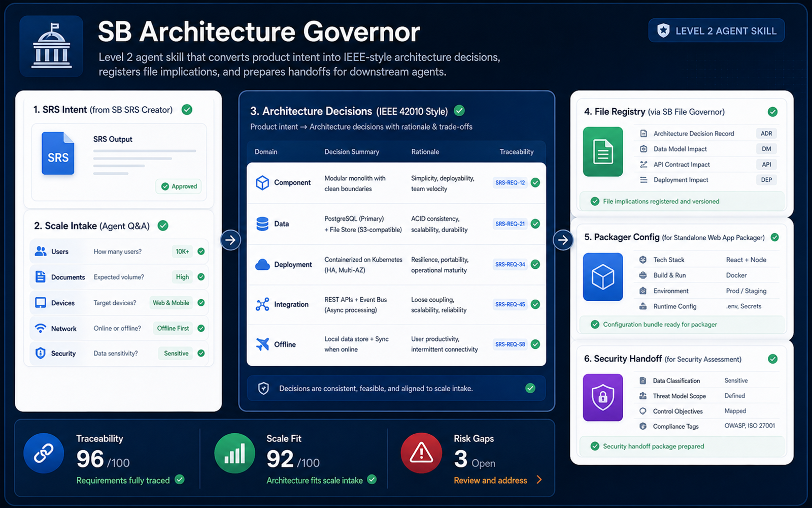Click the Domain column header

[266, 152]
